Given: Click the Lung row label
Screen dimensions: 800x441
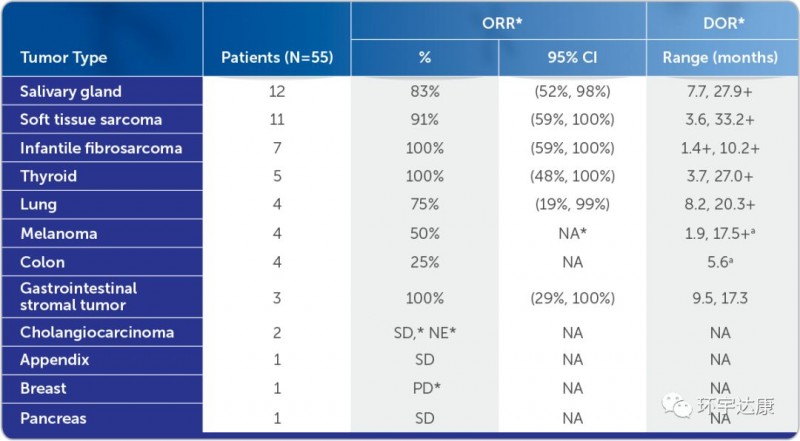Looking at the screenshot, I should (39, 205).
